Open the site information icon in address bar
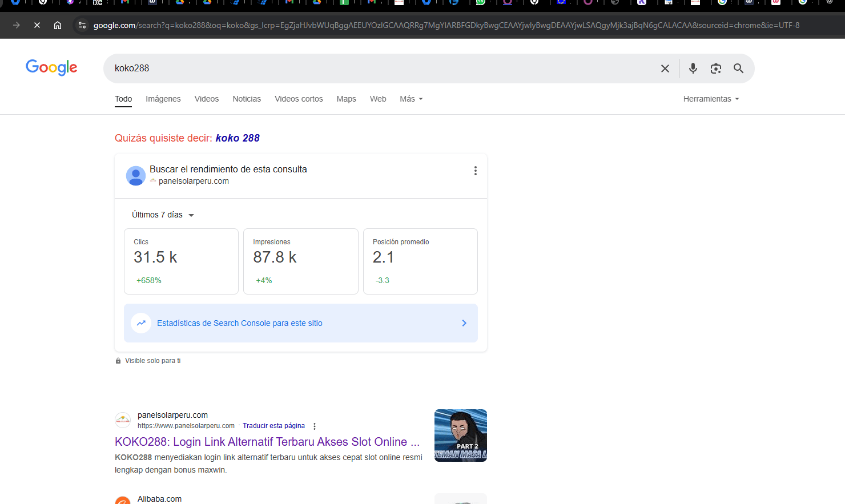 tap(82, 25)
